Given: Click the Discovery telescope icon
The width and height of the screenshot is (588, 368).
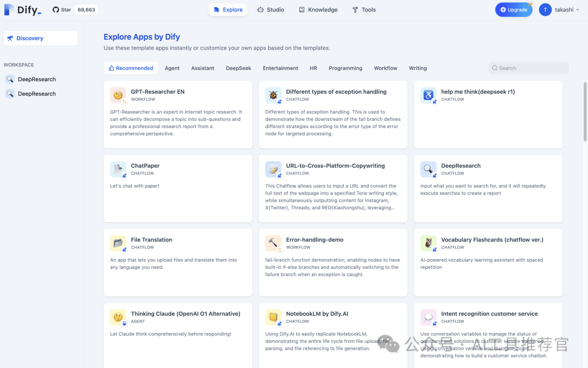Looking at the screenshot, I should pyautogui.click(x=10, y=38).
